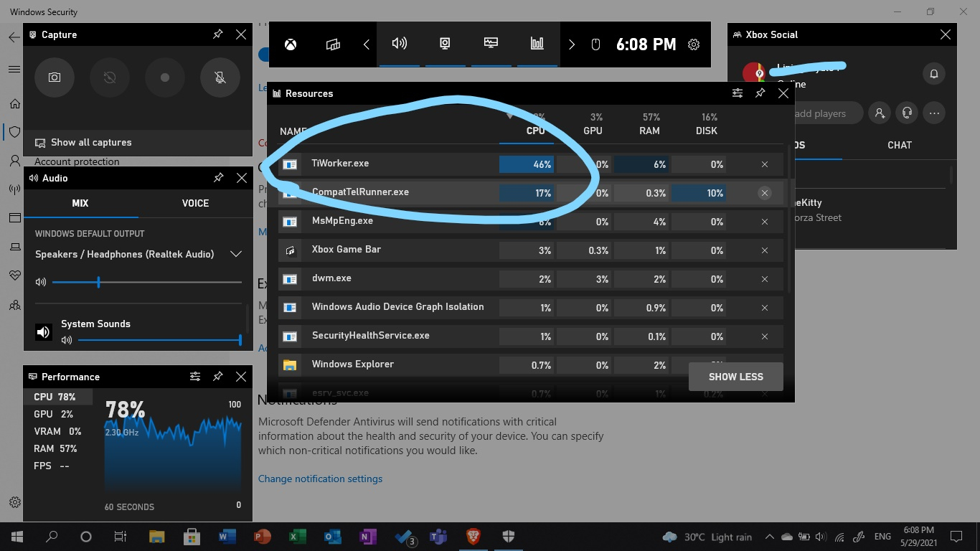Viewport: 980px width, 551px height.
Task: Toggle the Capture widget from the Game Bar
Action: [446, 44]
